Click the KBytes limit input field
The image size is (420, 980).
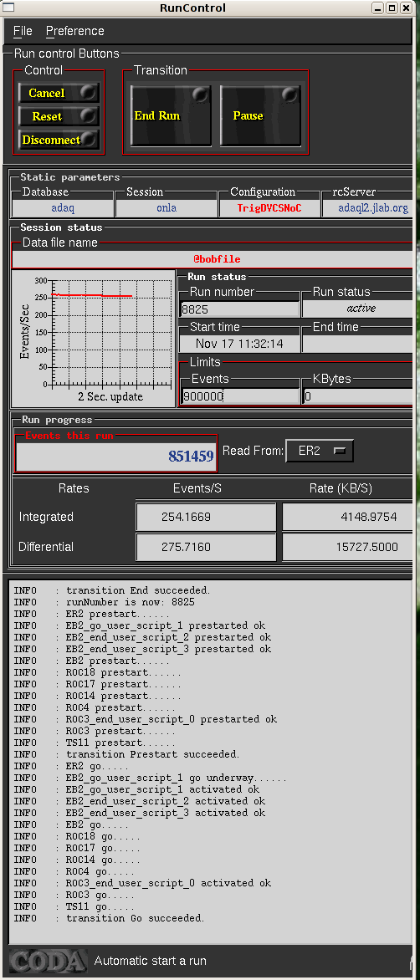click(358, 396)
